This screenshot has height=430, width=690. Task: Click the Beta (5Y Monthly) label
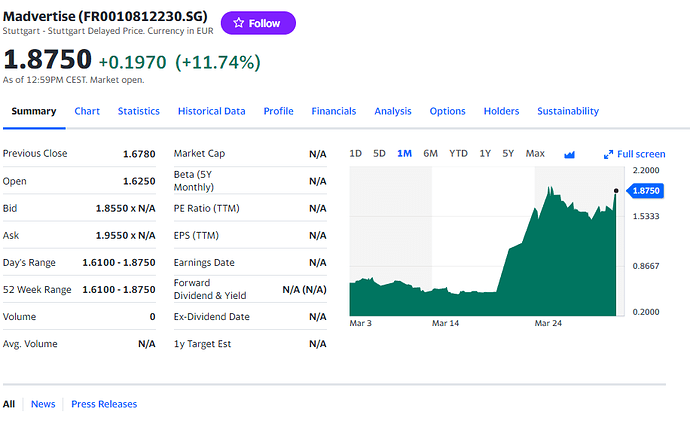coord(194,181)
